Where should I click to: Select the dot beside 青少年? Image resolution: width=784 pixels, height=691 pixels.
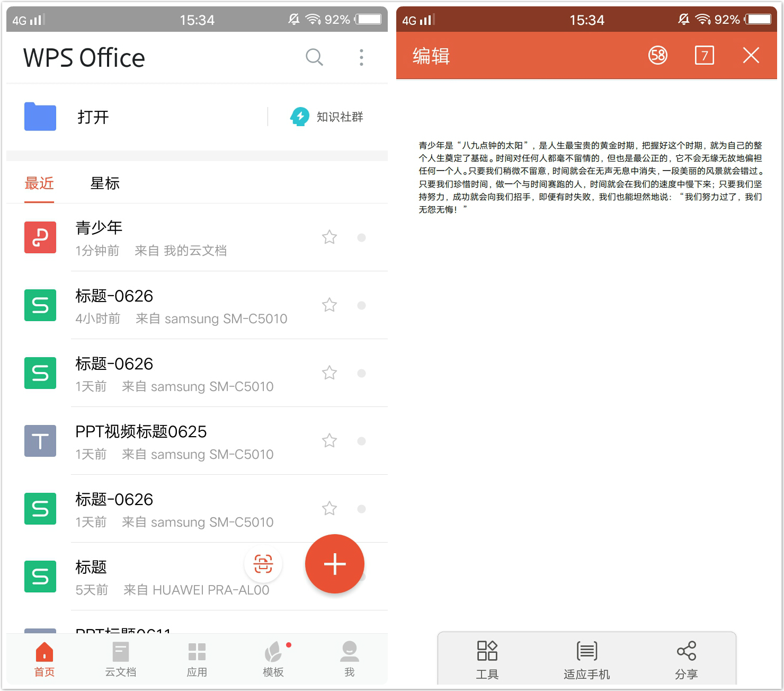click(x=361, y=237)
